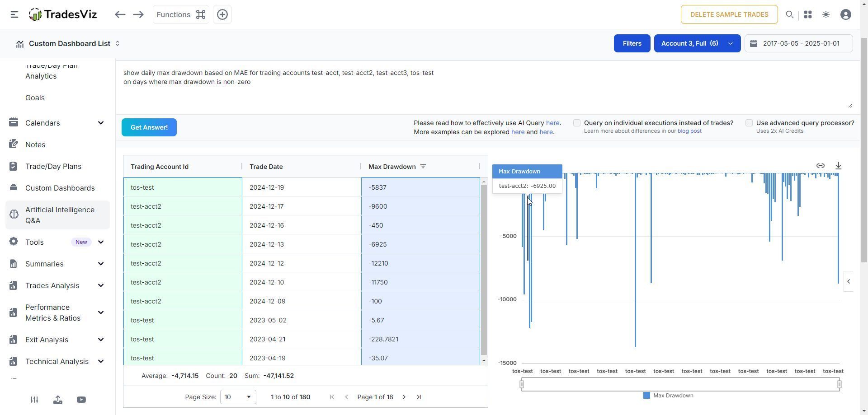Click the TradesViz logo
Screen dimensions: 868x415
click(63, 14)
